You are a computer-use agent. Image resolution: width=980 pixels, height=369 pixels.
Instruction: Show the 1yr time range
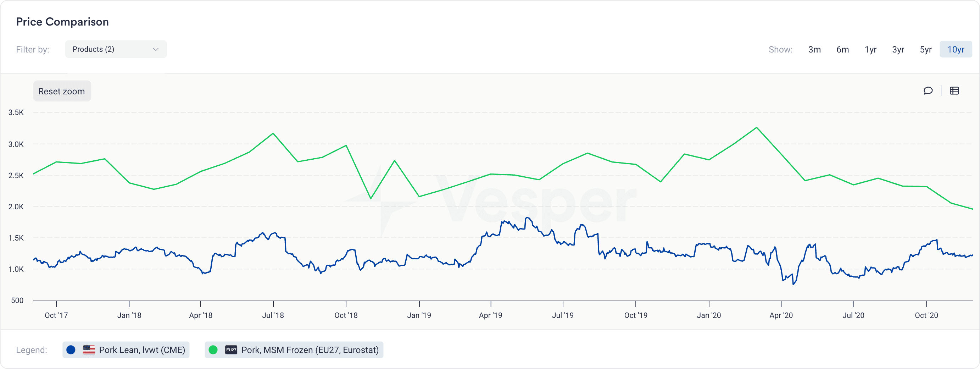tap(870, 50)
